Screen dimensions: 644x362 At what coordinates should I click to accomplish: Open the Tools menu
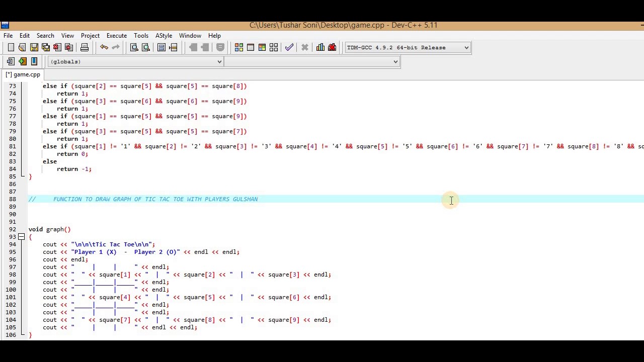(x=141, y=36)
